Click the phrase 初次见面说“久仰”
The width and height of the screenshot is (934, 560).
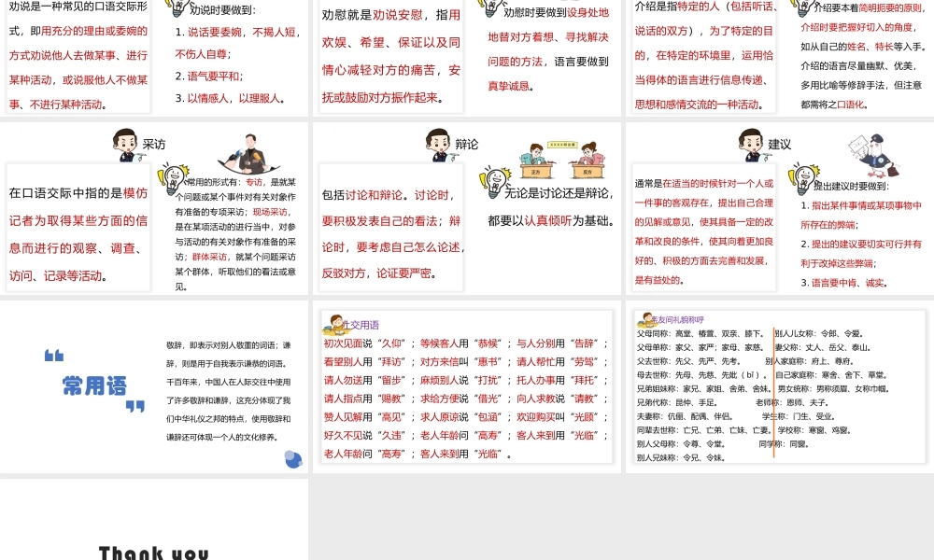tap(364, 343)
